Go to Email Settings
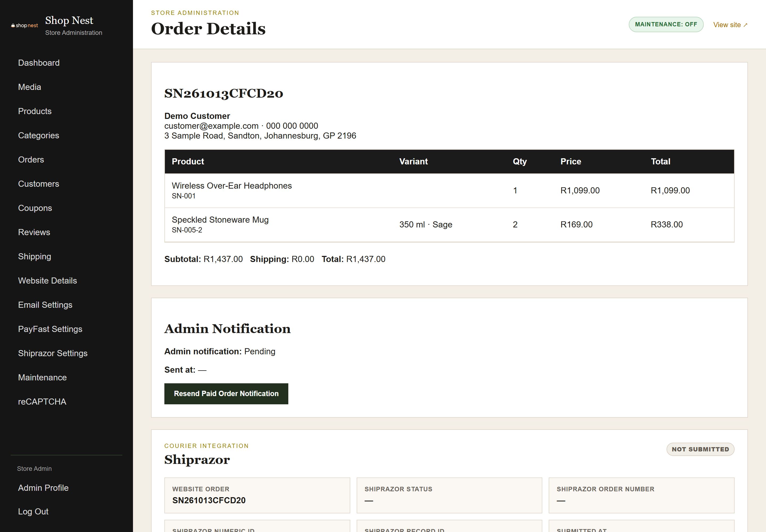Image resolution: width=766 pixels, height=532 pixels. click(x=45, y=305)
